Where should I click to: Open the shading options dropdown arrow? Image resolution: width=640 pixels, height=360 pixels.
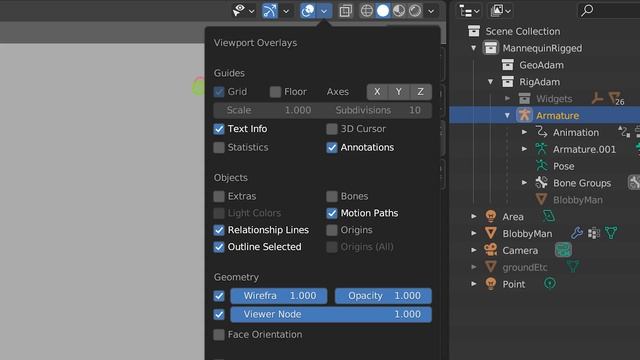tap(431, 11)
